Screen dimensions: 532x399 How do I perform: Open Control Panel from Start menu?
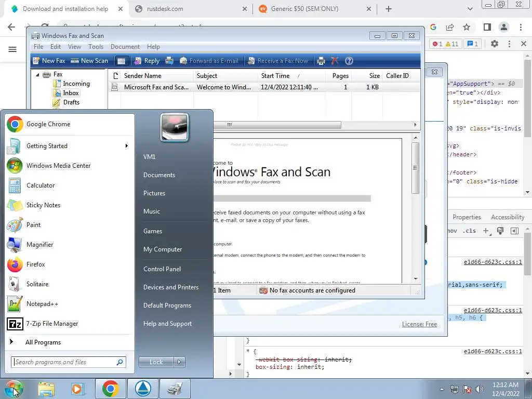[x=162, y=269]
